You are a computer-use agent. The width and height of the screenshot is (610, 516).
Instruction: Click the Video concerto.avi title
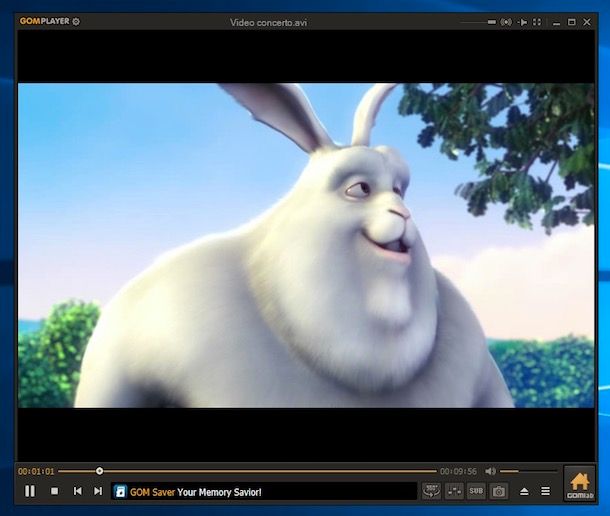268,23
